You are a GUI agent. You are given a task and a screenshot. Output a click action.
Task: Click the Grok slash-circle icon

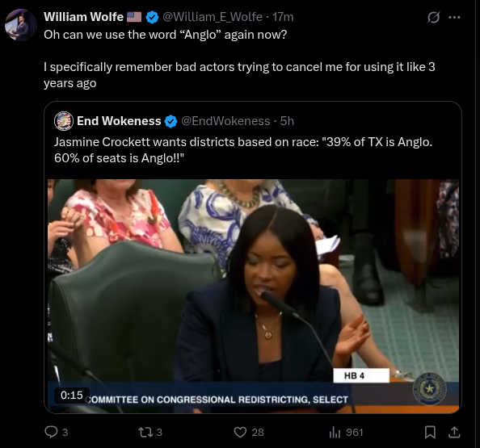[x=433, y=18]
